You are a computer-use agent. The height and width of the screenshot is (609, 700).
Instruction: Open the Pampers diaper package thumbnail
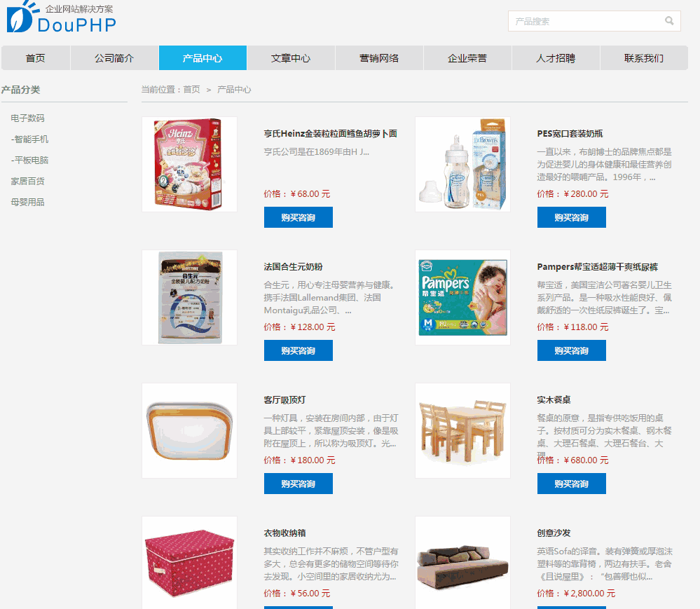[x=462, y=297]
